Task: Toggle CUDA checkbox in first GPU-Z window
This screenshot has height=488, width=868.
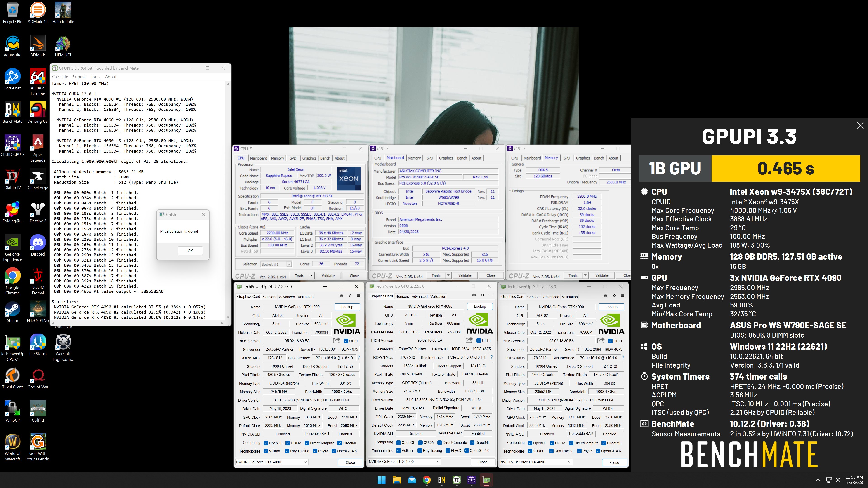Action: coord(288,443)
